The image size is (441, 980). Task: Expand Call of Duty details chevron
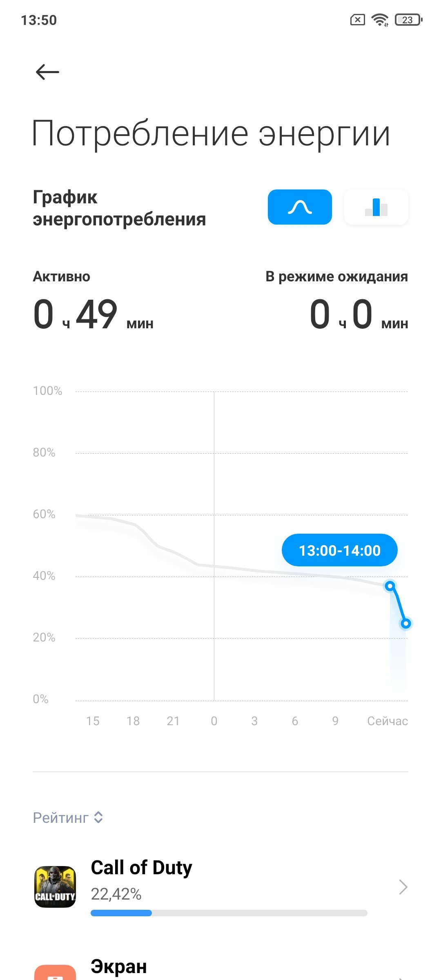pyautogui.click(x=403, y=887)
